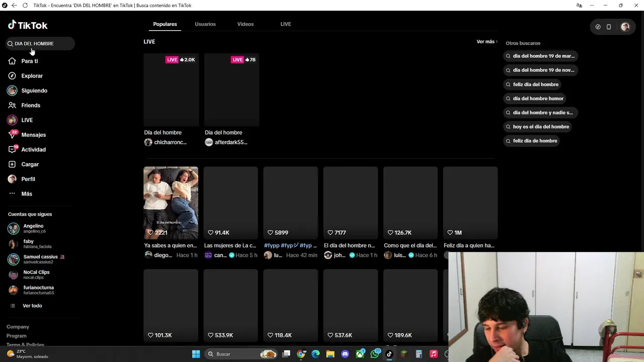Open afterdark55... live host profile
Image resolution: width=644 pixels, height=362 pixels.
226,142
